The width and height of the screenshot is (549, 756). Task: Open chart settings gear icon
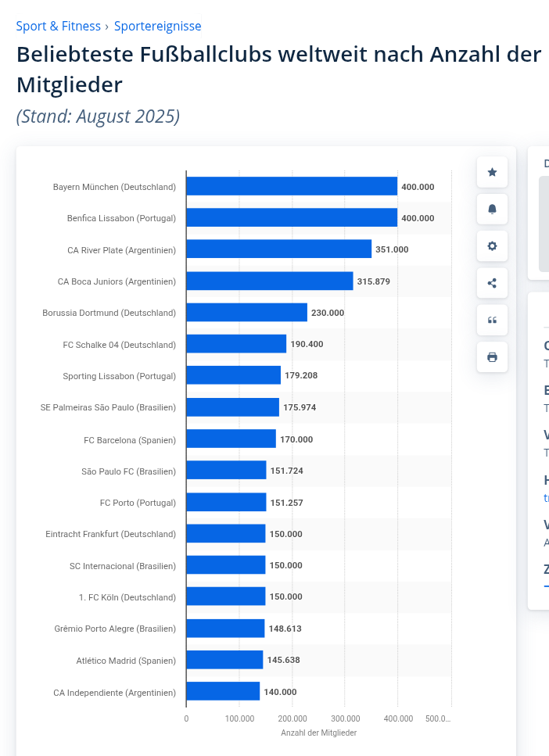point(492,245)
